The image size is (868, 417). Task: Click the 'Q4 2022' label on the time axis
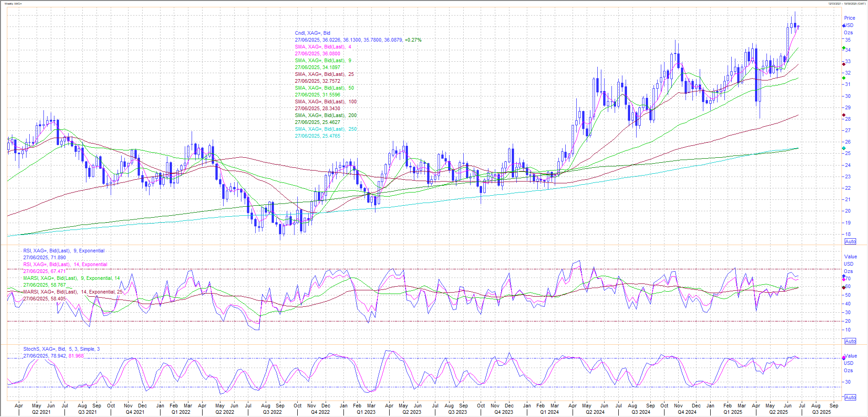(x=320, y=412)
